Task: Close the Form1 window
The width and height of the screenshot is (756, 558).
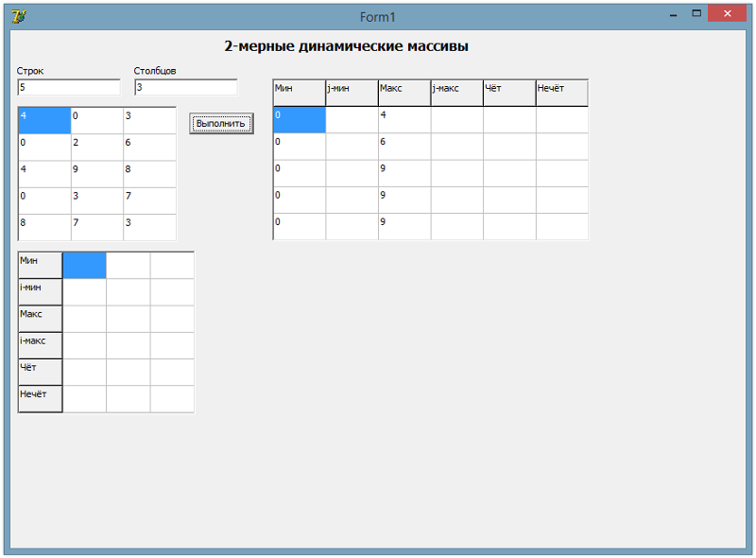Action: point(727,14)
